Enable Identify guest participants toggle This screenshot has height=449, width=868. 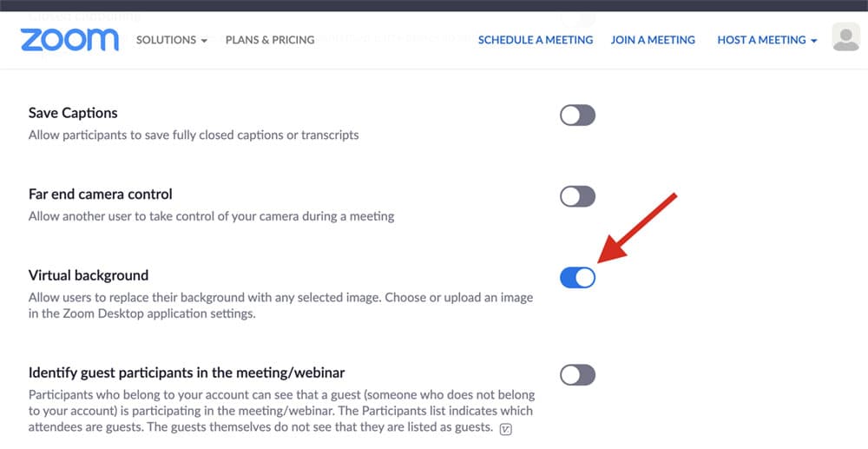pos(577,375)
